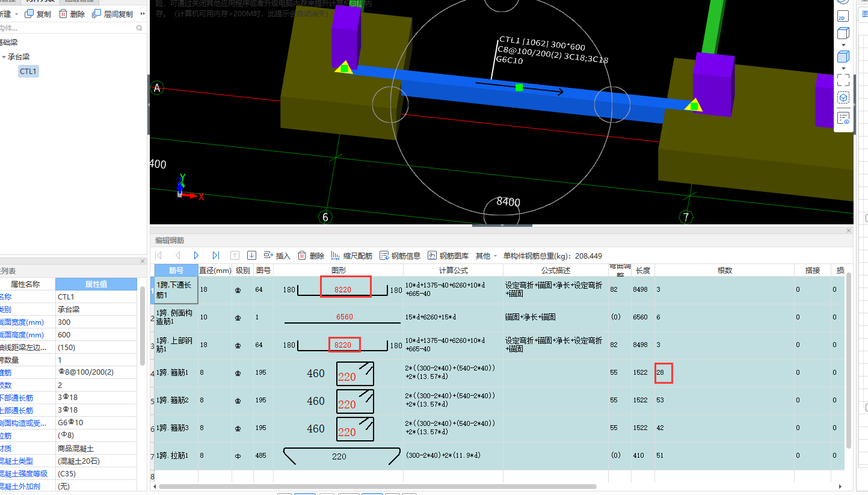Screen dimensions: 868x495
Task: Close the 编辑钢筋 panel
Action: pyautogui.click(x=849, y=231)
